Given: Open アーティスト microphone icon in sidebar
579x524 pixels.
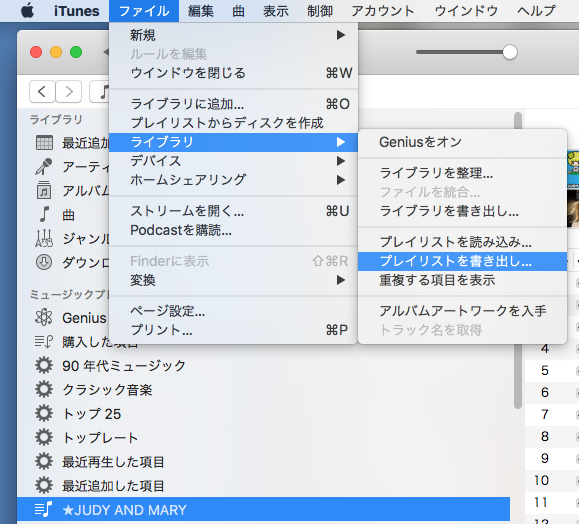Looking at the screenshot, I should pyautogui.click(x=44, y=167).
